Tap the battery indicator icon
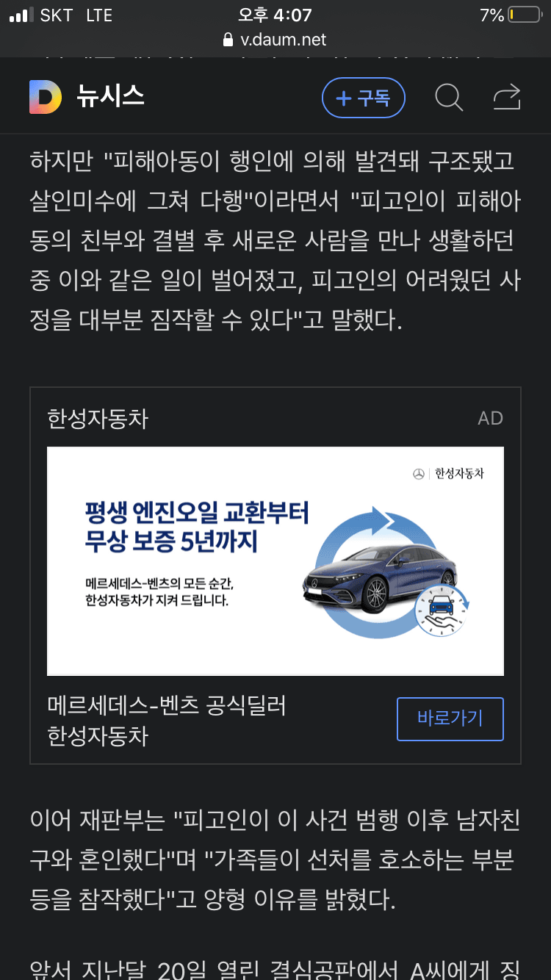This screenshot has height=980, width=551. pos(524,15)
